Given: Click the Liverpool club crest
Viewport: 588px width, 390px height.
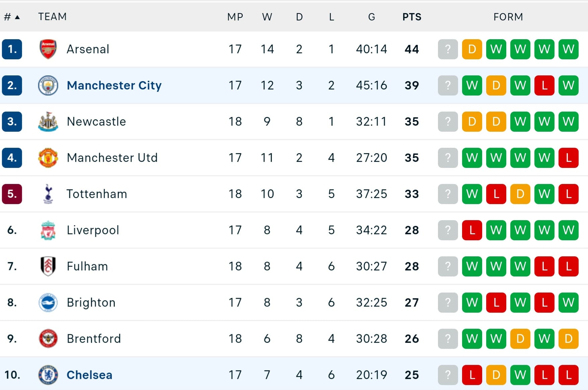Looking at the screenshot, I should click(48, 230).
